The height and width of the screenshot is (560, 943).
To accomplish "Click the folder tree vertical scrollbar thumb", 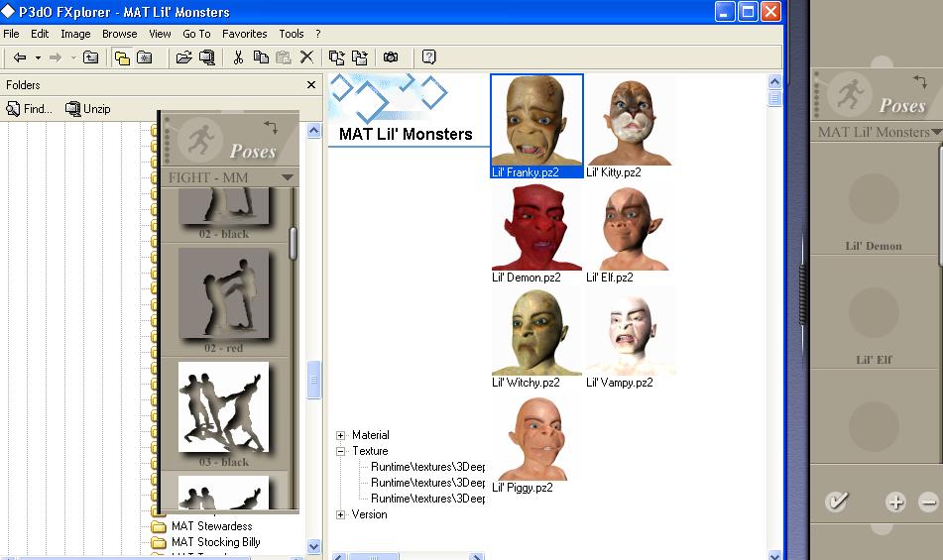I will click(x=314, y=380).
